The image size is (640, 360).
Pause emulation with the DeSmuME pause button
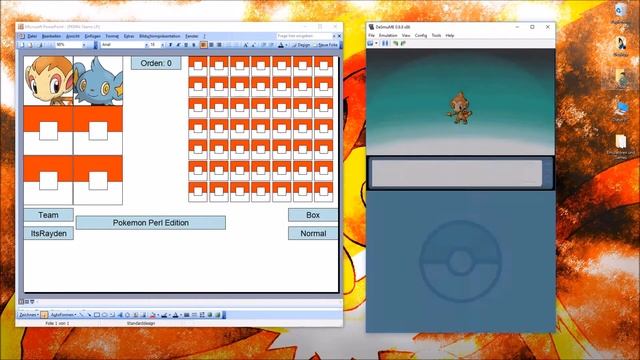tap(385, 43)
